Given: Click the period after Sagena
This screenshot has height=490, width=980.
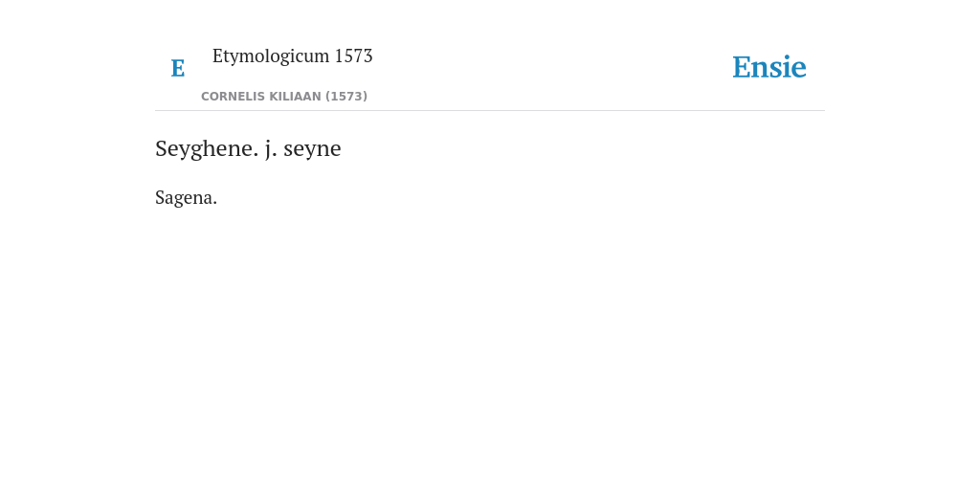Looking at the screenshot, I should (215, 204).
